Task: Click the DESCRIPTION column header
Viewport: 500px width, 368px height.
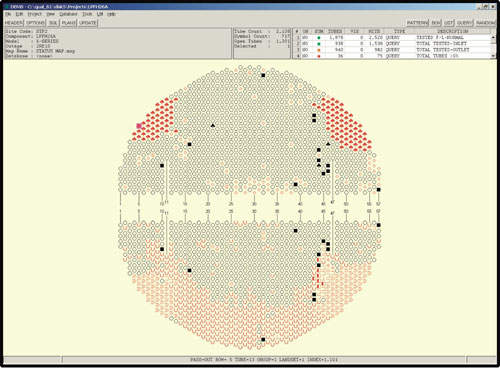Action: pyautogui.click(x=452, y=31)
